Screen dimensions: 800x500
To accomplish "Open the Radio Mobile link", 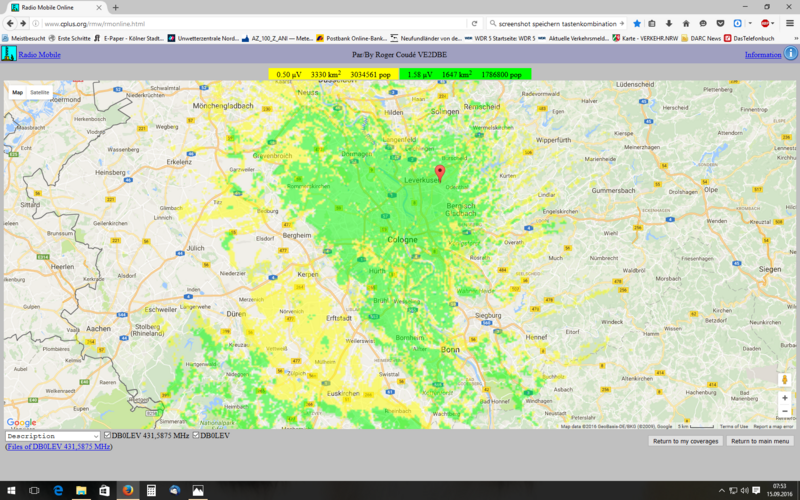I will coord(39,55).
